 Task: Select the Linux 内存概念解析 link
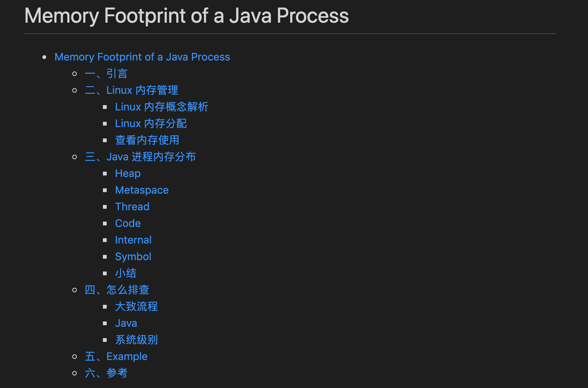(162, 107)
